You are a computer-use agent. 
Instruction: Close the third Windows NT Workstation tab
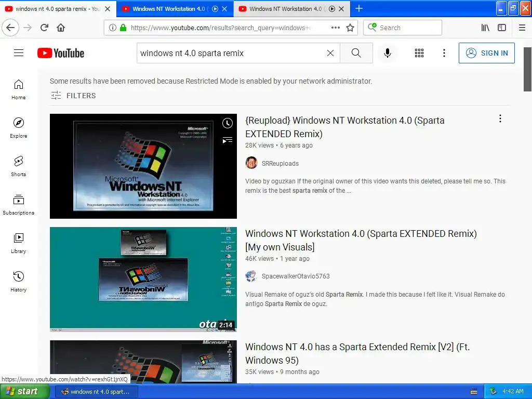(x=342, y=9)
